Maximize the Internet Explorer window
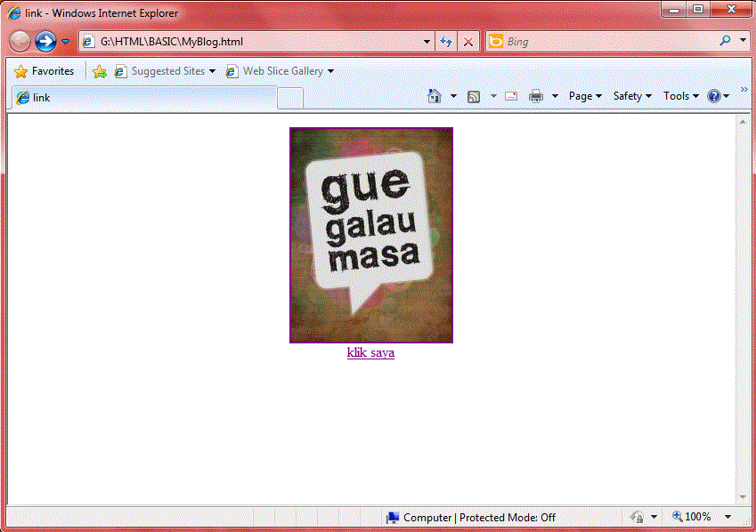The height and width of the screenshot is (532, 756). tap(697, 9)
